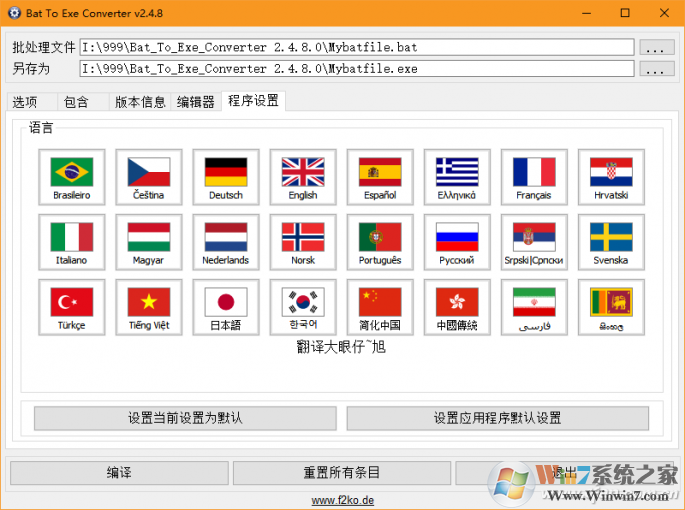
Task: Open the 编辑器 tab
Action: pyautogui.click(x=196, y=102)
